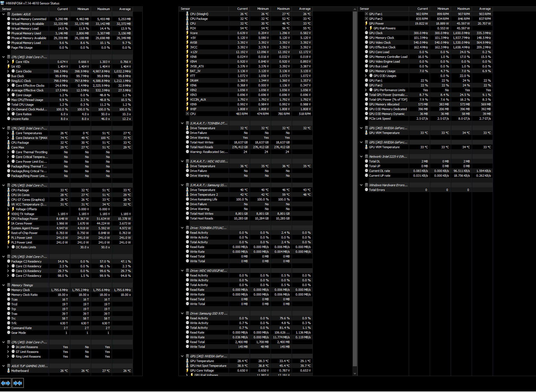Expand the Core Thermal Throttling row
The image size is (536, 392).
coord(8,152)
